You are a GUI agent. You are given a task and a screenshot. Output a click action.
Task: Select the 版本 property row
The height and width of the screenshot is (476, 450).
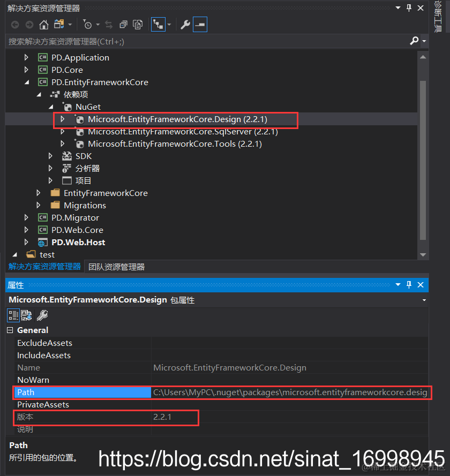click(221, 417)
